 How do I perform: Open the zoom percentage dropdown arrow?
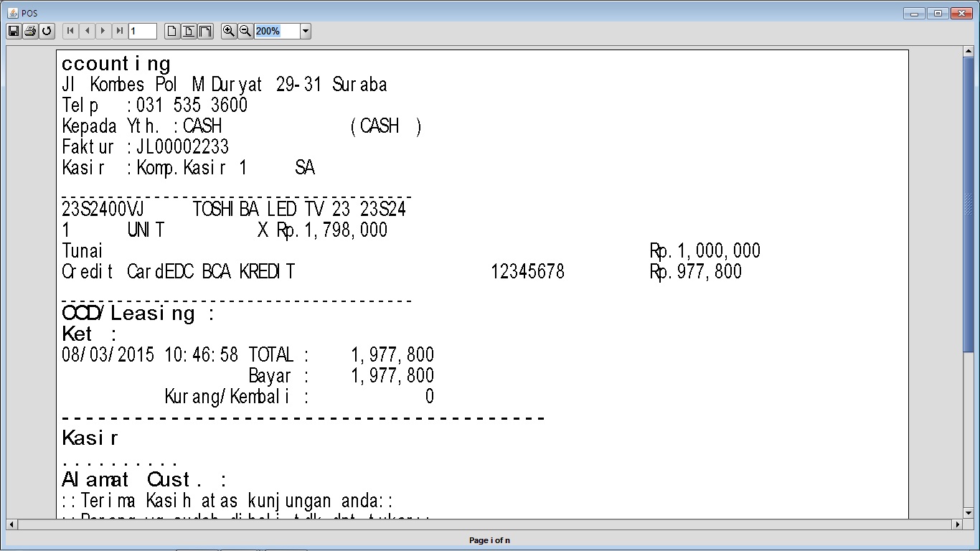[x=306, y=31]
